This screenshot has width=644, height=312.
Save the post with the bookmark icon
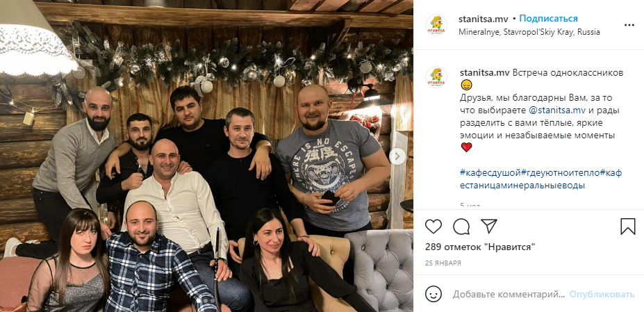click(627, 227)
